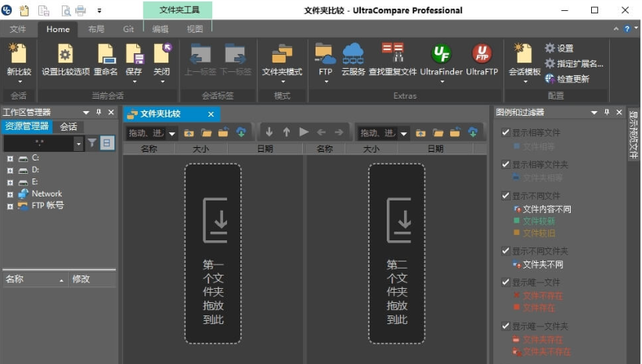Viewport: 642px width, 364px height.
Task: Toggle 显示不同文件 checkbox
Action: pyautogui.click(x=506, y=196)
